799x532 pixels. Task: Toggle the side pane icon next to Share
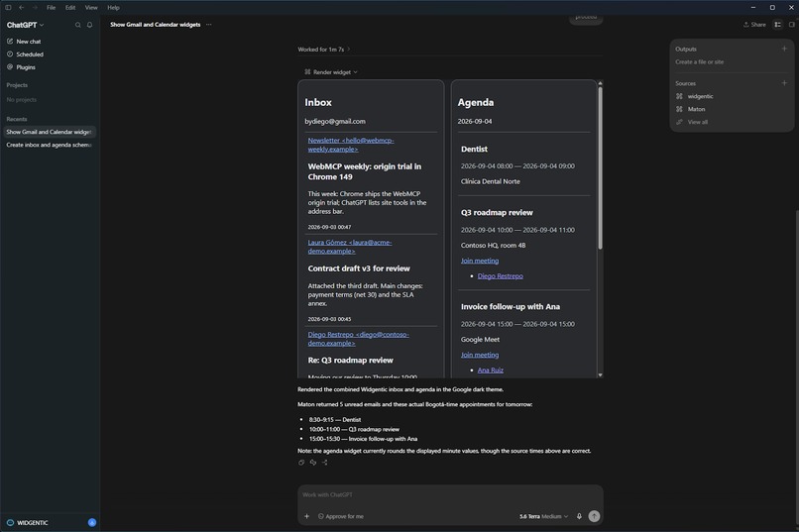tap(791, 25)
